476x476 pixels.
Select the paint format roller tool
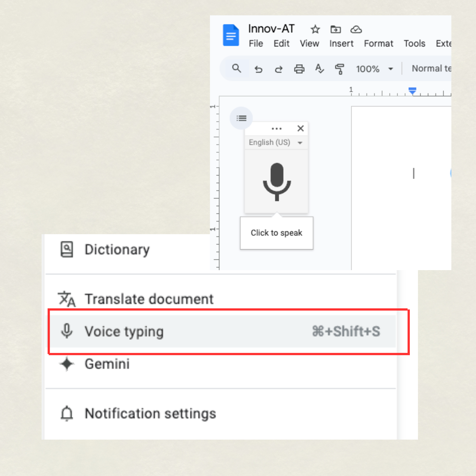(x=340, y=69)
